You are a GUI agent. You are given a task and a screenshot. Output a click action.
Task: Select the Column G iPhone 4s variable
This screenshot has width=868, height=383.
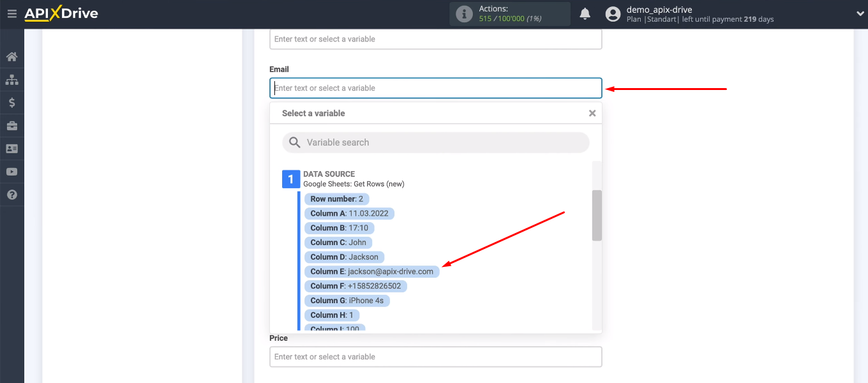pyautogui.click(x=348, y=300)
